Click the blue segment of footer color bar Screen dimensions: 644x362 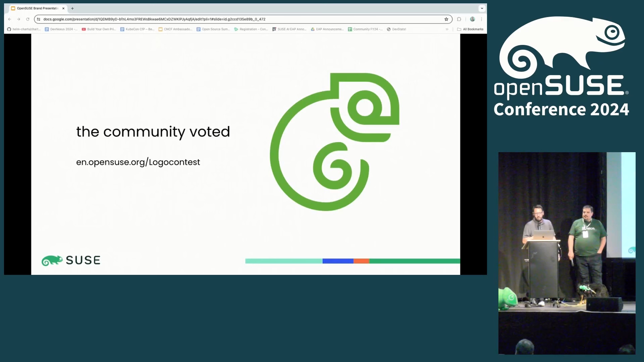[x=337, y=261]
